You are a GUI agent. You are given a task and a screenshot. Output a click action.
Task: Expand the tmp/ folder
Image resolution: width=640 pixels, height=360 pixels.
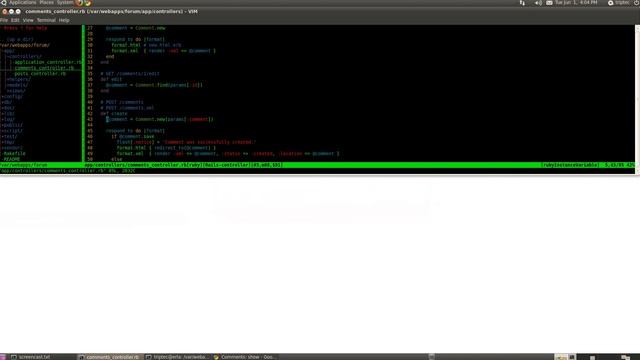coord(8,142)
